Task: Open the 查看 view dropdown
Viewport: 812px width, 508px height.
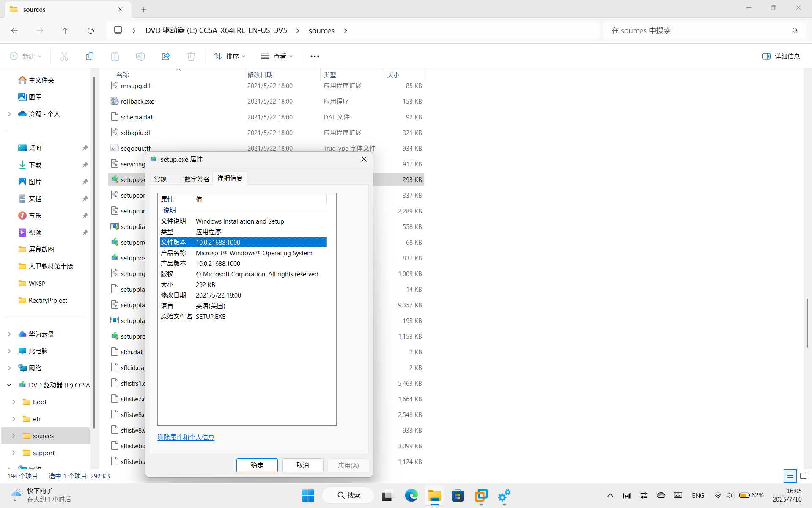Action: coord(277,56)
